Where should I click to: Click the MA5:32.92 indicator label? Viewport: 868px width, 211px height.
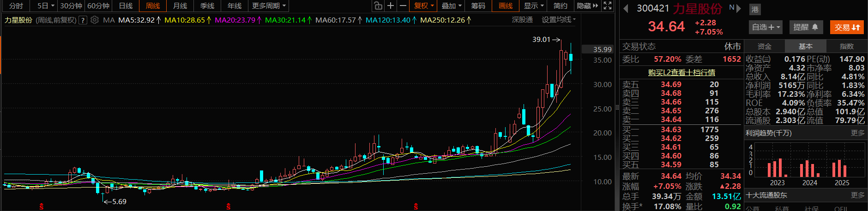(139, 20)
